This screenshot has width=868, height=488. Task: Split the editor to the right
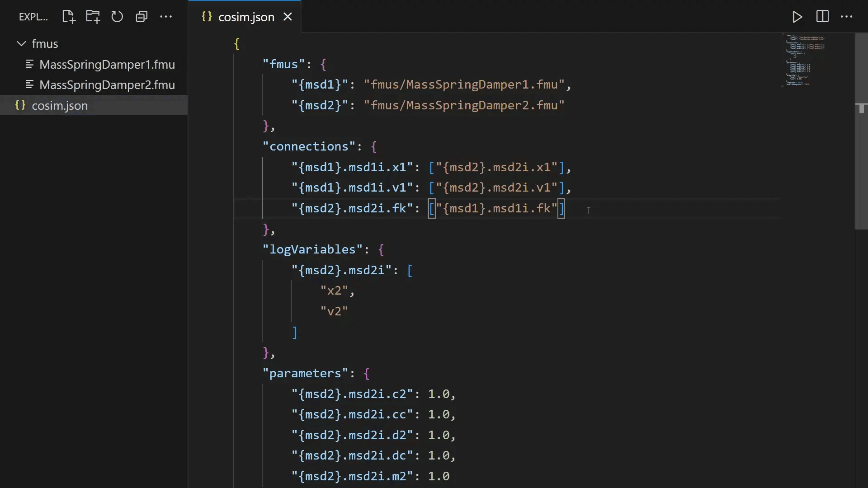pyautogui.click(x=822, y=17)
